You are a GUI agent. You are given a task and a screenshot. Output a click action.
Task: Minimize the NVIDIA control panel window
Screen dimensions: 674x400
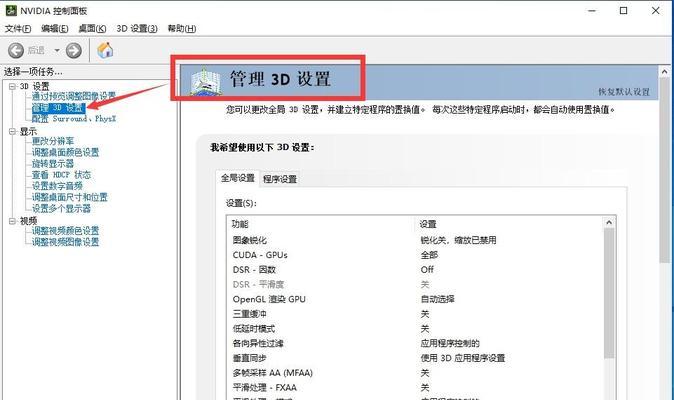pos(592,11)
